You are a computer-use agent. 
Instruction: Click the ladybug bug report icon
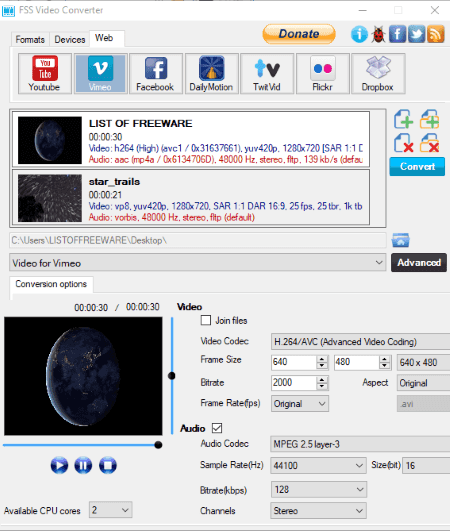pos(378,34)
